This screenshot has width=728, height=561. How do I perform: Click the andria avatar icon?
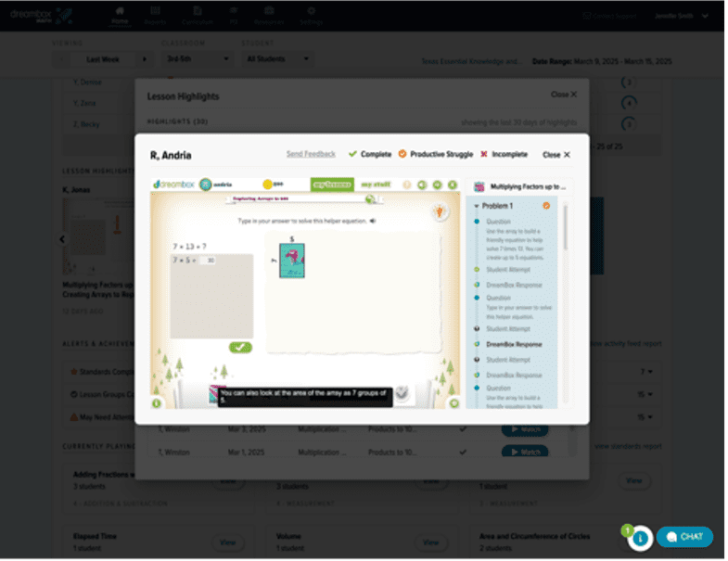tap(206, 185)
